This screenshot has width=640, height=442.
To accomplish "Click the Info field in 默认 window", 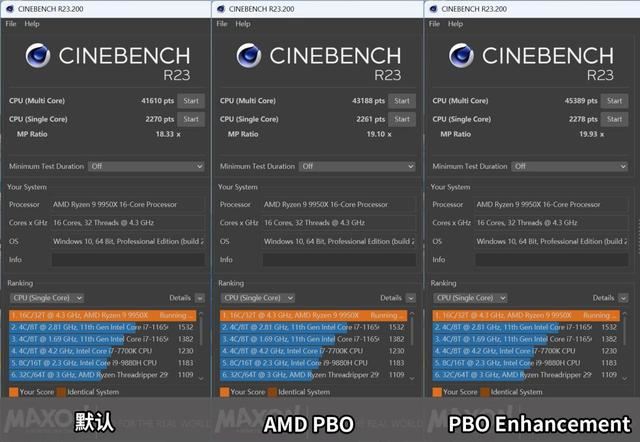I will [x=128, y=260].
